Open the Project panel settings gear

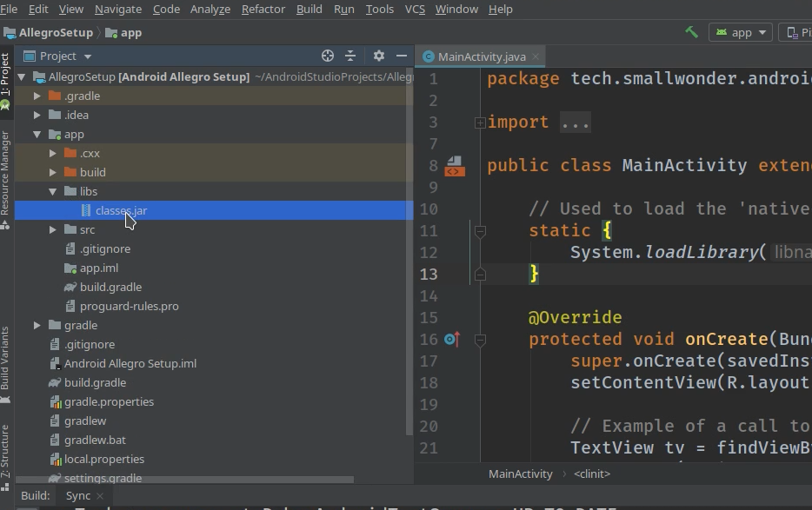point(378,55)
